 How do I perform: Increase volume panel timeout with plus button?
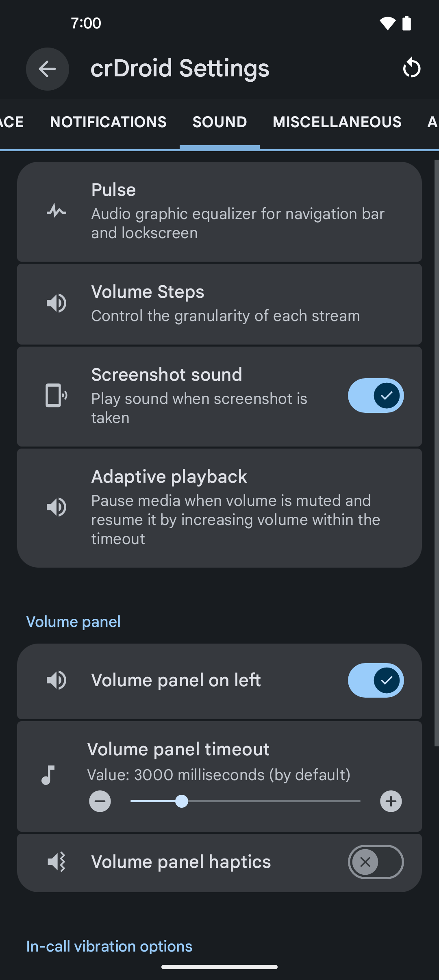pos(391,801)
